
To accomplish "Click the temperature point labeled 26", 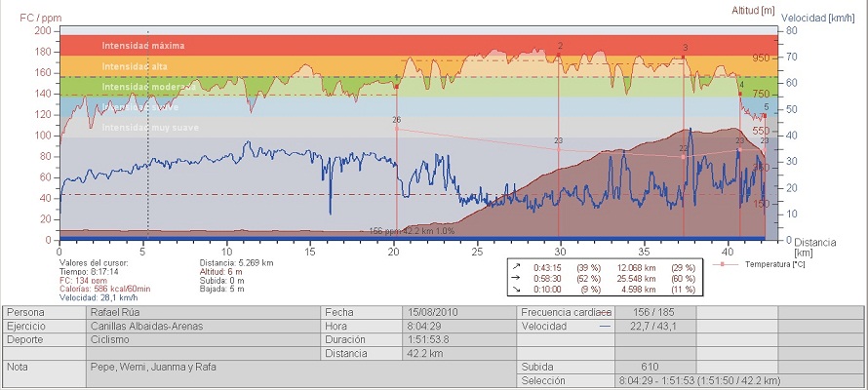I will (396, 129).
